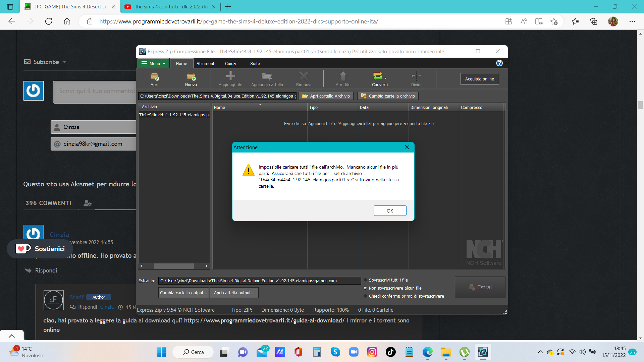The width and height of the screenshot is (644, 362).
Task: Sort by the Compresso column header
Action: point(481,107)
